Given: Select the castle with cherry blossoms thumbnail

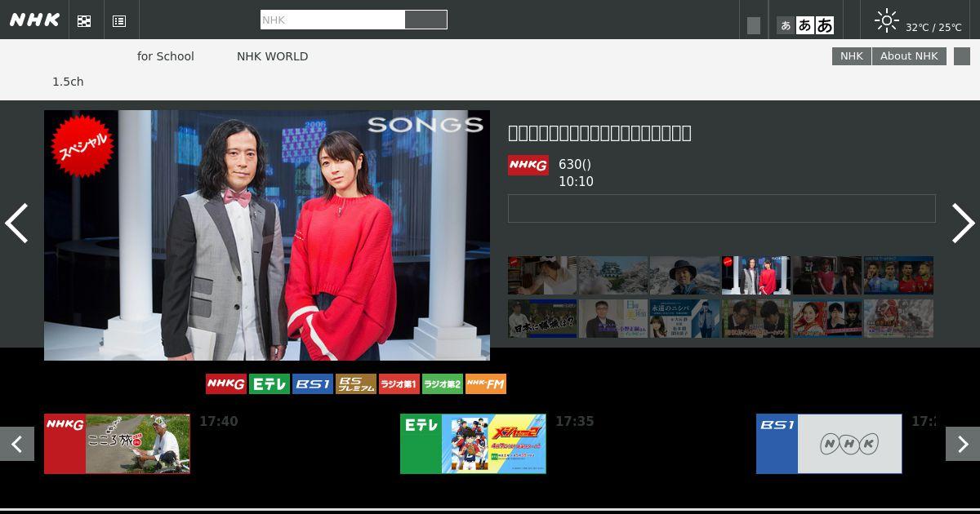Looking at the screenshot, I should pyautogui.click(x=613, y=276).
